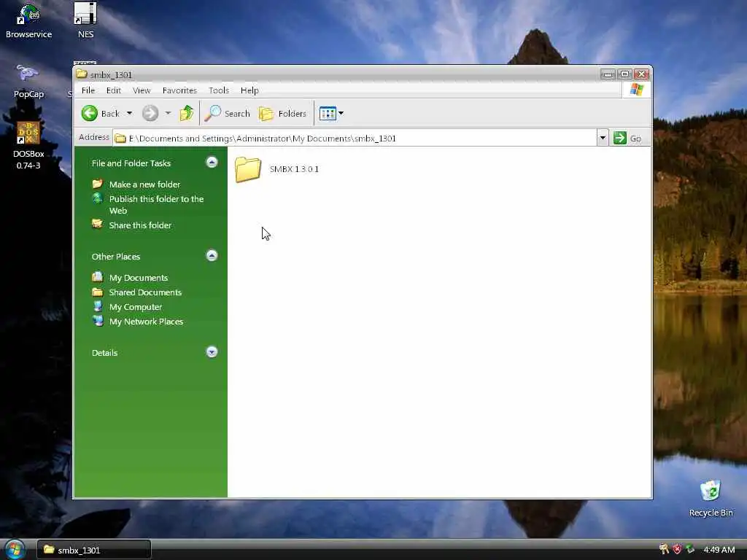
Task: Minimize the smbx_1301 window
Action: coord(608,74)
